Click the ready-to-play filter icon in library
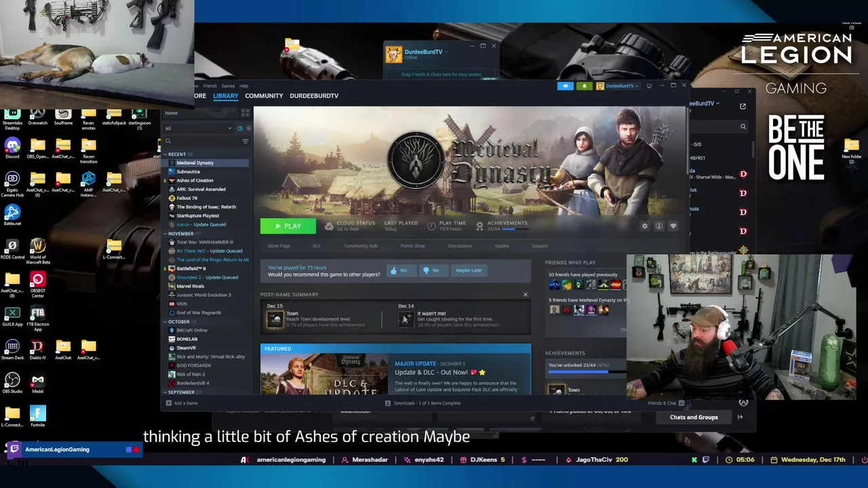Screen dimensions: 868x488 (x=248, y=128)
